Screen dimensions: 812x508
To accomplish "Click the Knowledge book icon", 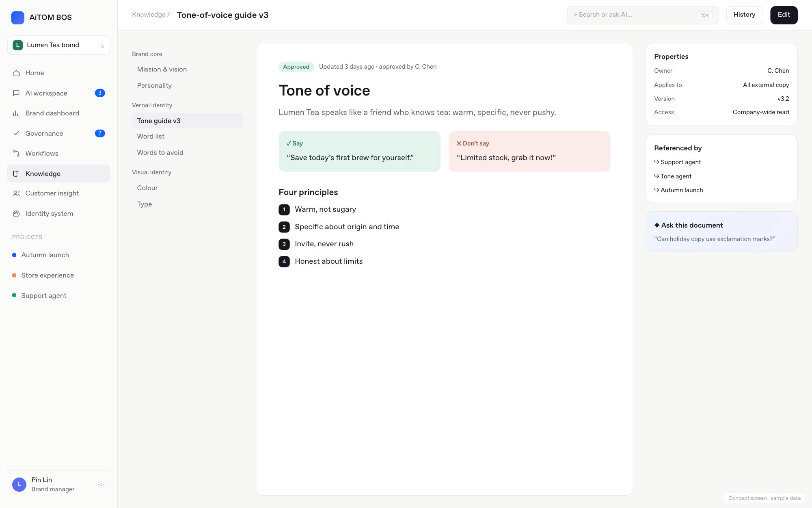I will click(x=16, y=174).
